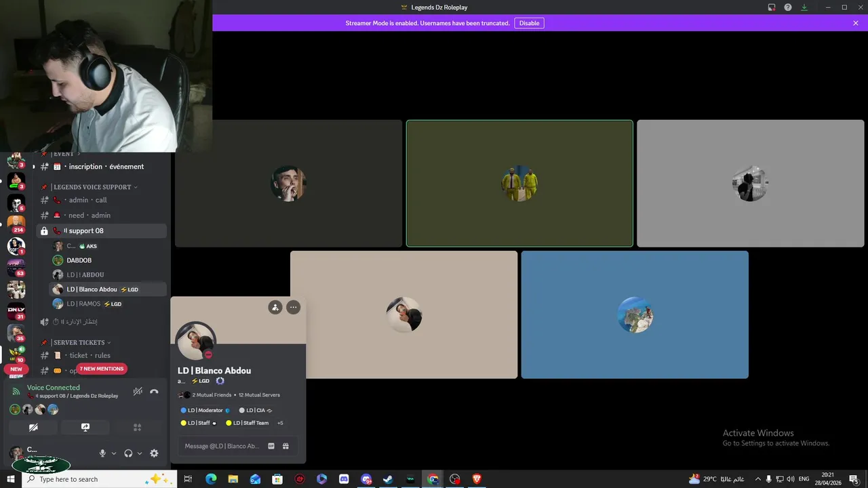868x488 pixels.
Task: Select voice participant DABDOB
Action: click(x=79, y=260)
